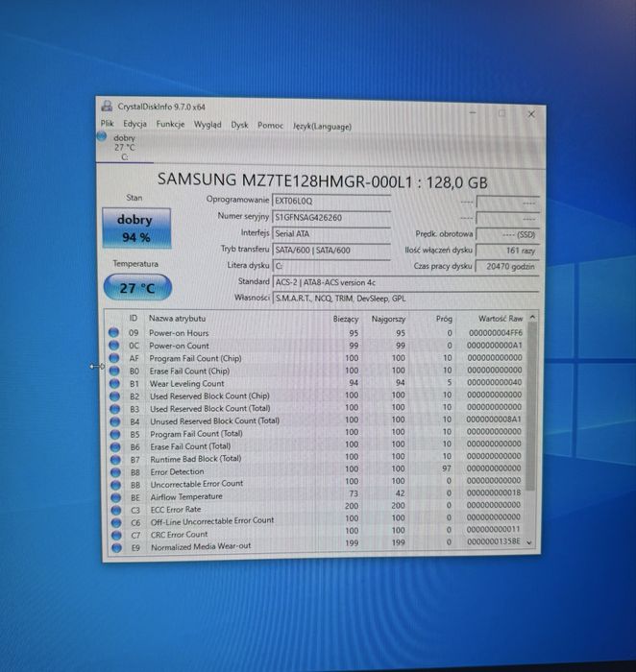Select the Airflow Temperature attribute name
Image resolution: width=636 pixels, height=672 pixels.
pyautogui.click(x=186, y=496)
